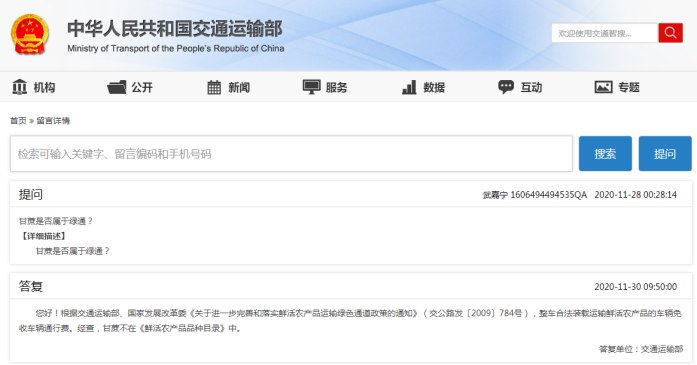Click the 答复单位：交通运输部 line
The height and width of the screenshot is (365, 697).
pos(641,349)
